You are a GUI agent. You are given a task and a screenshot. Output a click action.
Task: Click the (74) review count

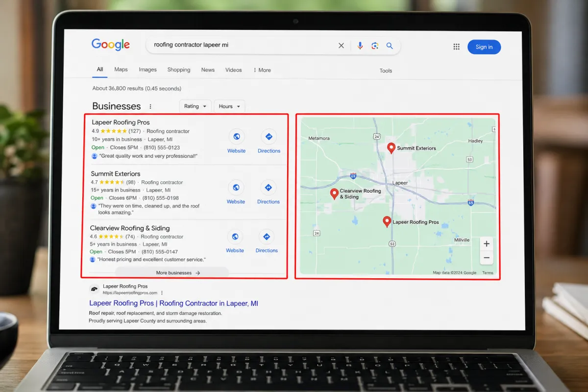(x=130, y=237)
